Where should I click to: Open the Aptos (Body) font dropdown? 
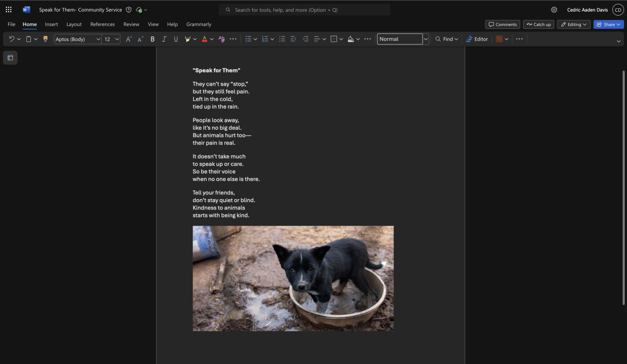point(98,39)
